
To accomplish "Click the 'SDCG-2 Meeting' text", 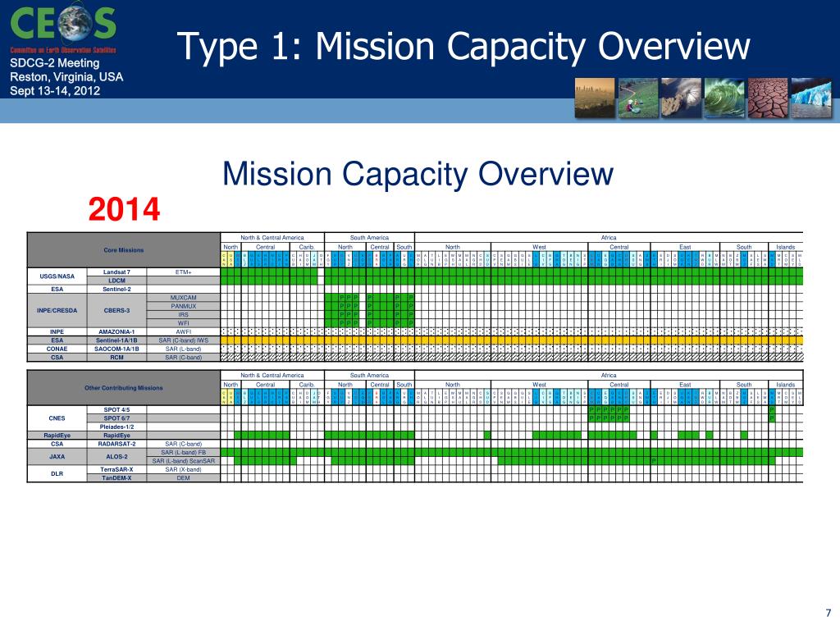I will click(x=55, y=62).
